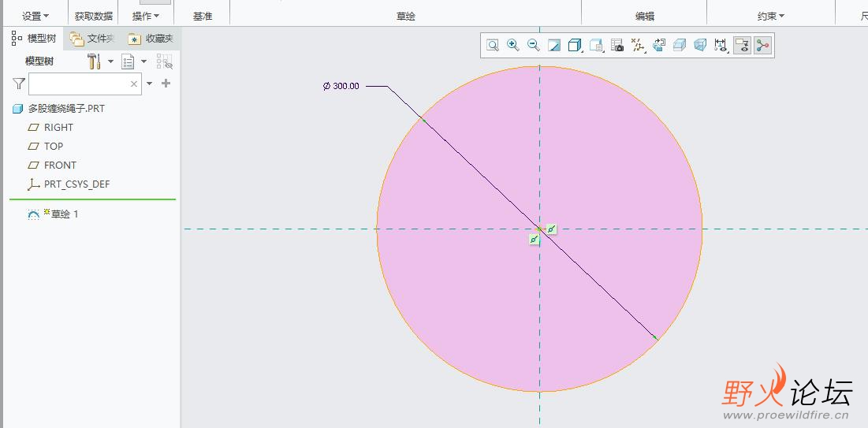Screen dimensions: 868x428
Task: Open the datum display filters icon
Action: point(638,46)
